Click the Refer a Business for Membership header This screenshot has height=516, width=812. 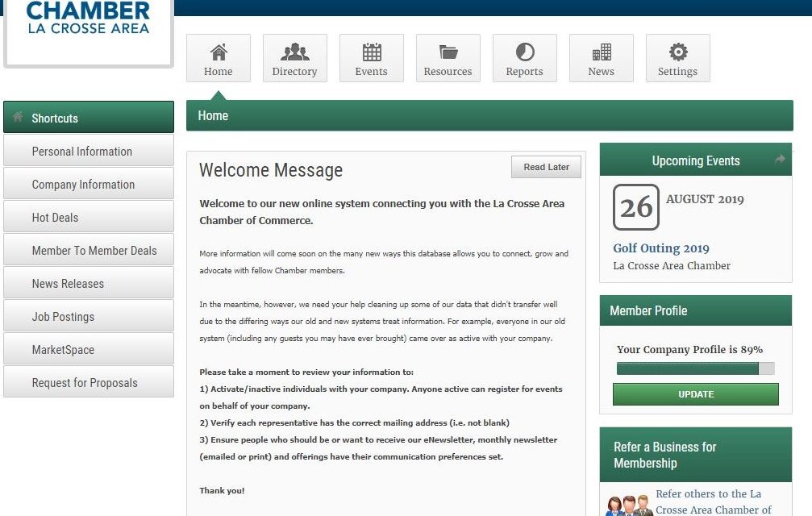click(x=696, y=455)
